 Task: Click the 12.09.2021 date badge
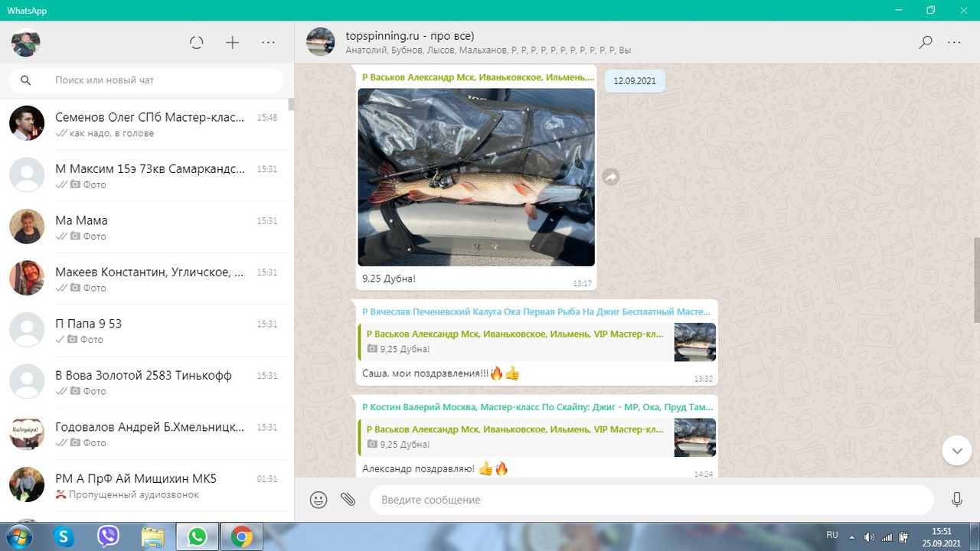(x=635, y=81)
